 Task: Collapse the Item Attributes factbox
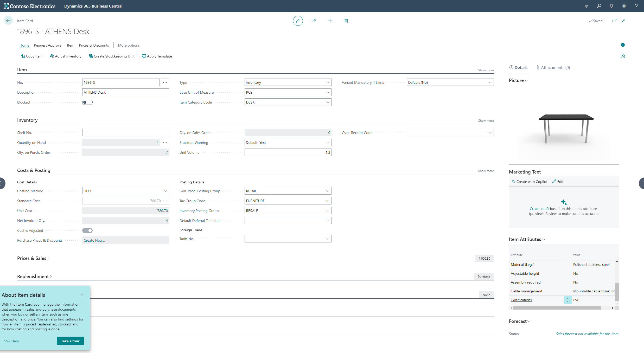pyautogui.click(x=527, y=239)
